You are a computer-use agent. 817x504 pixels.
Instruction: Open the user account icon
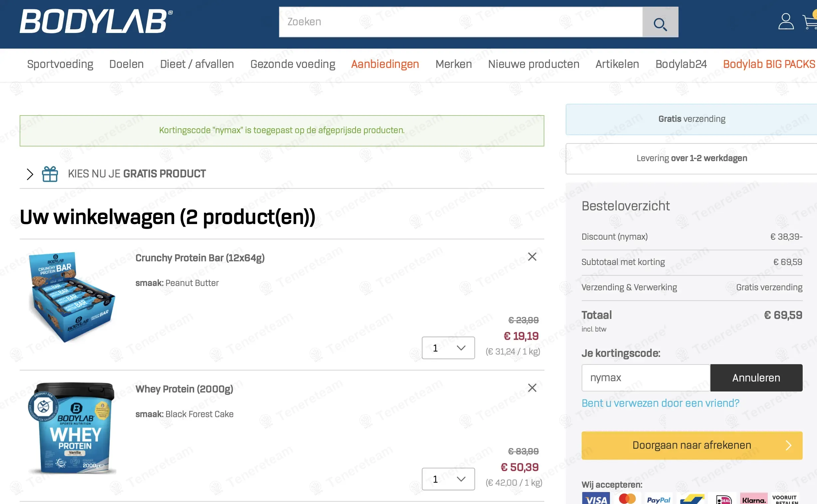click(786, 21)
